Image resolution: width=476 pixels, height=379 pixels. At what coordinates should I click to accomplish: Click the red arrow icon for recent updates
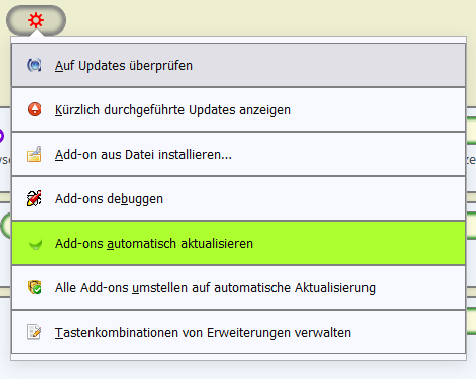(x=34, y=109)
